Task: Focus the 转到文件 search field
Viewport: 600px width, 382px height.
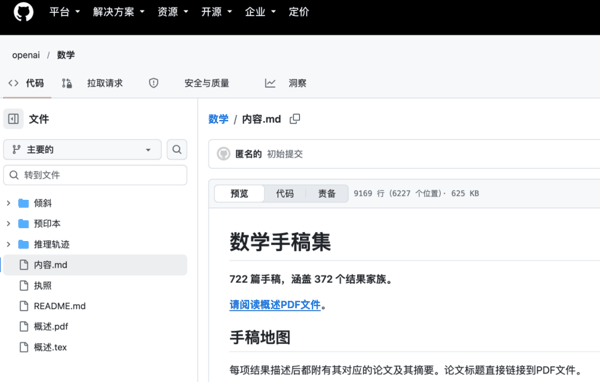Action: pyautogui.click(x=95, y=175)
